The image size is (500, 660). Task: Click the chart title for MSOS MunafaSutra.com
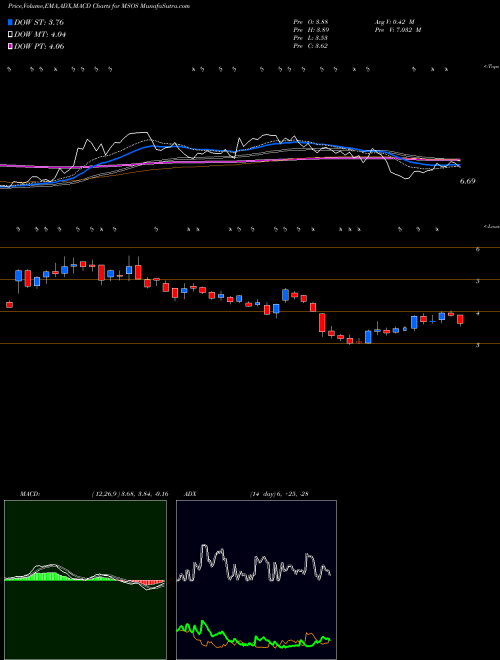coord(98,6)
